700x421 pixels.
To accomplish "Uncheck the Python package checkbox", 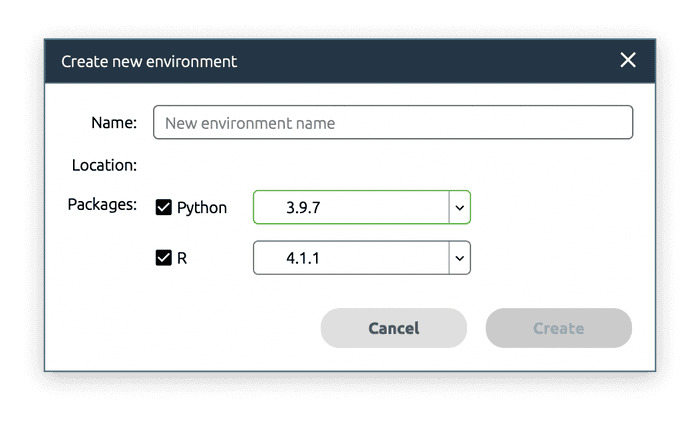I will click(x=164, y=208).
